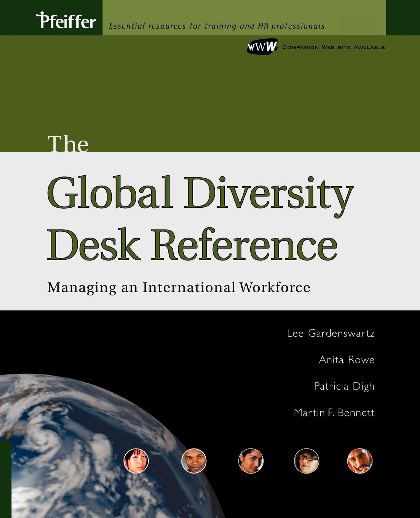Click author name Patricia Digh
This screenshot has width=420, height=518.
344,386
